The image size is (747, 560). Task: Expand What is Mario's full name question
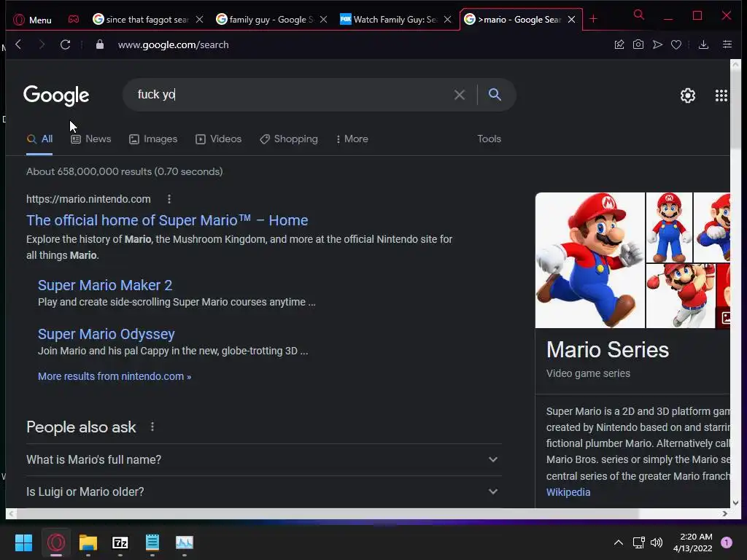pos(263,459)
